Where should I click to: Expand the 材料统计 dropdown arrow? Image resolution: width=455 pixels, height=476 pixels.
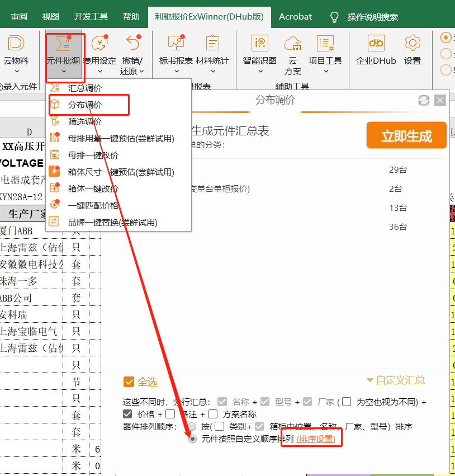coord(213,72)
